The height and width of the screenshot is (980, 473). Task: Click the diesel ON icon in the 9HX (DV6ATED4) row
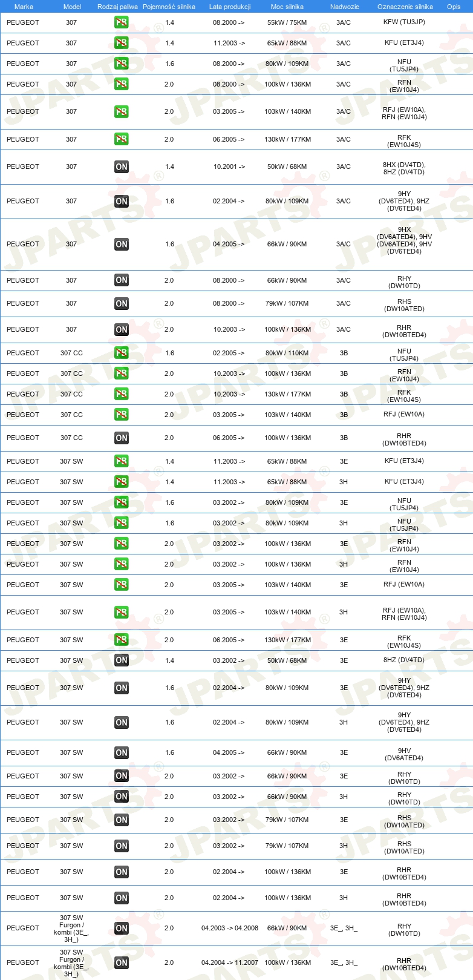122,244
